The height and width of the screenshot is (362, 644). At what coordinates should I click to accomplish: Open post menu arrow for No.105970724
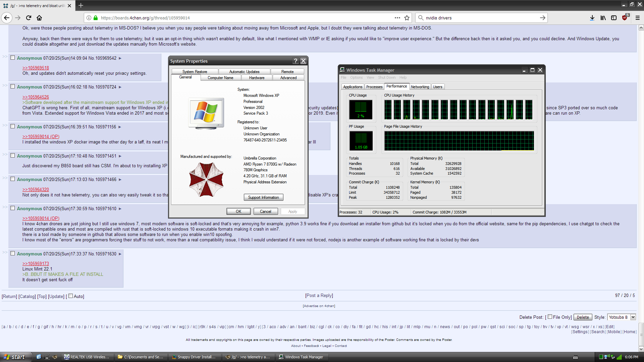click(120, 87)
